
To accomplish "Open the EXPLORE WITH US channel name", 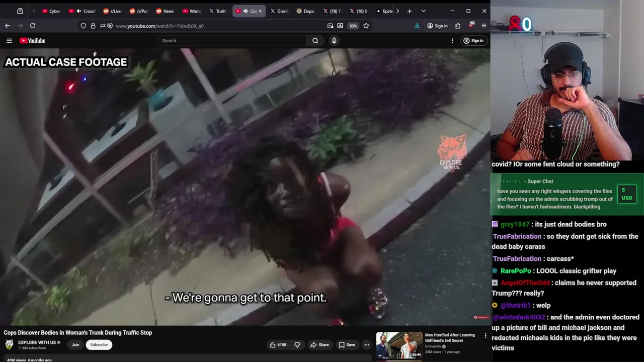I will pos(37,342).
